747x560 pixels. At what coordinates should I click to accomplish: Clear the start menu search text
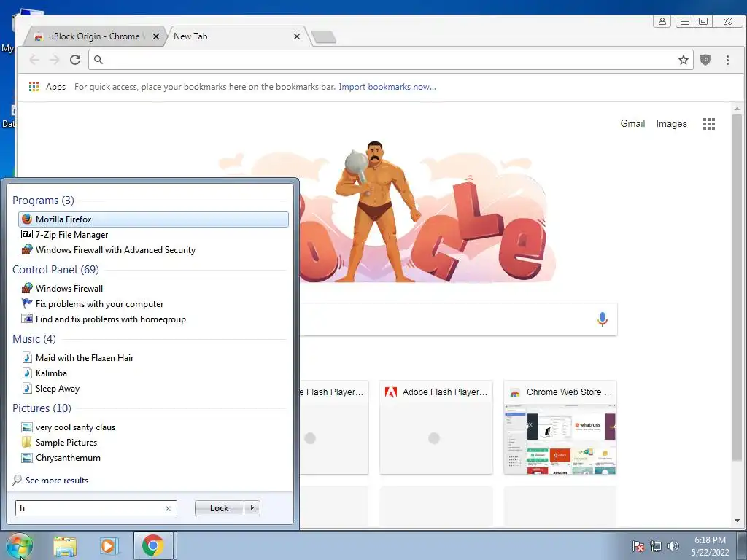point(169,508)
